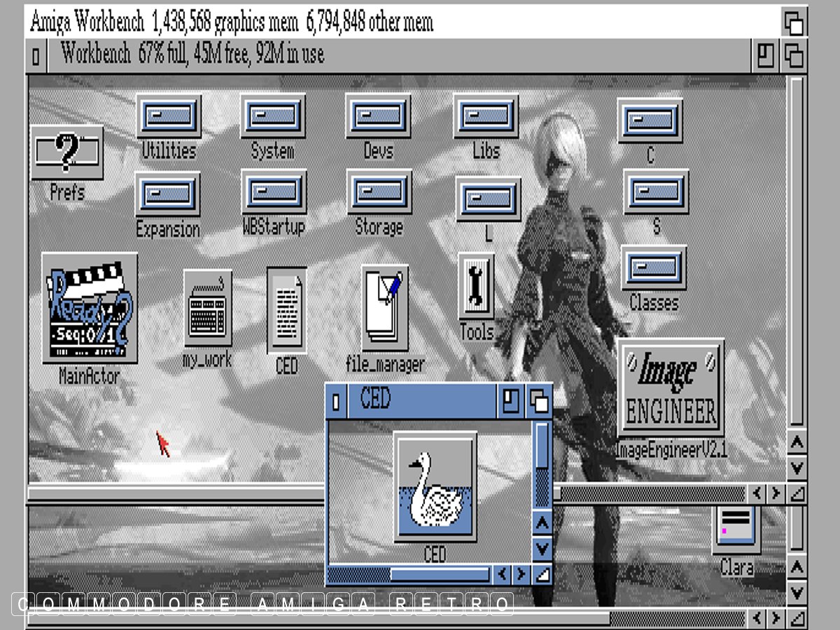
Task: Click the CED window left scroll arrow
Action: click(503, 575)
